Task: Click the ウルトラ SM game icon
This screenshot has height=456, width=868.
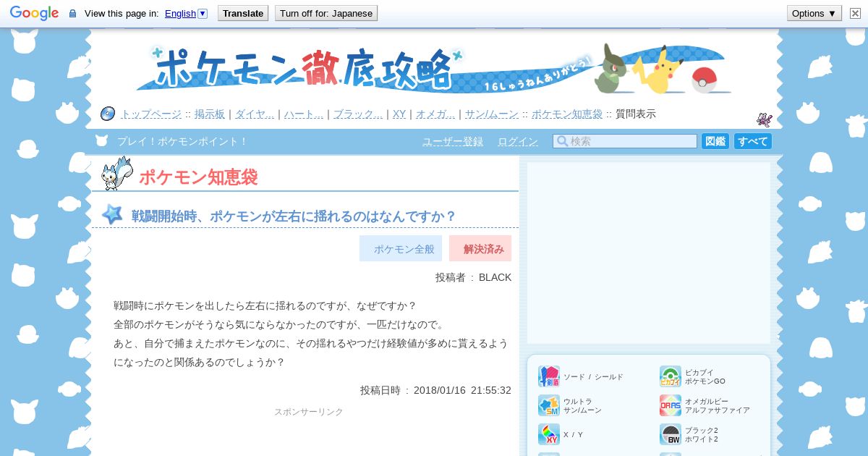Action: coord(549,405)
